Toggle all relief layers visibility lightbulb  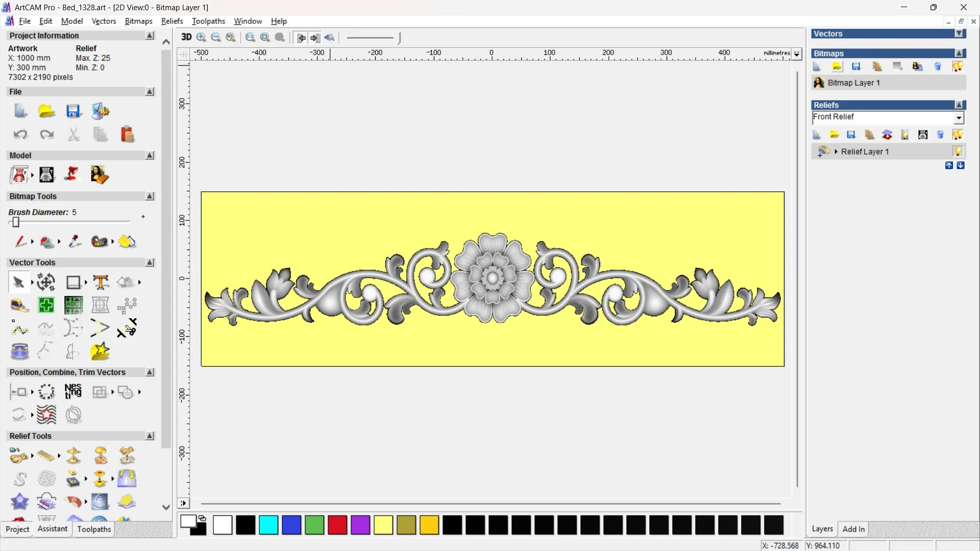[x=958, y=135]
